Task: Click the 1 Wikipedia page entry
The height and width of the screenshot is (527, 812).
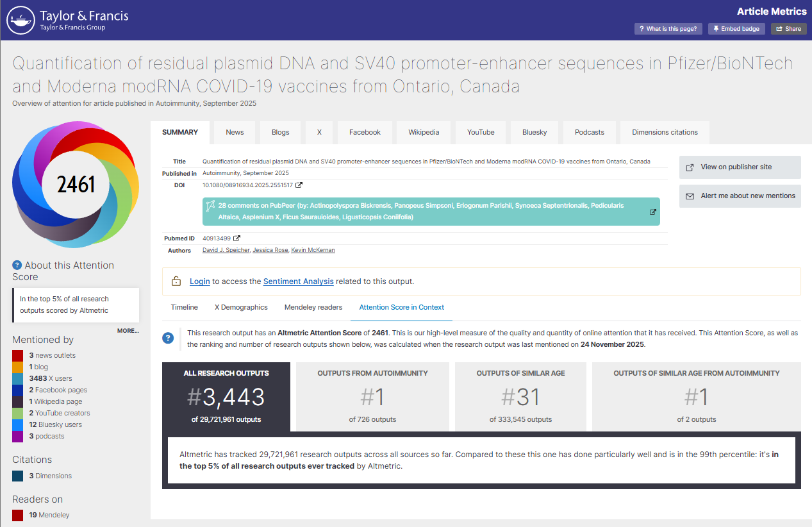Action: click(55, 401)
